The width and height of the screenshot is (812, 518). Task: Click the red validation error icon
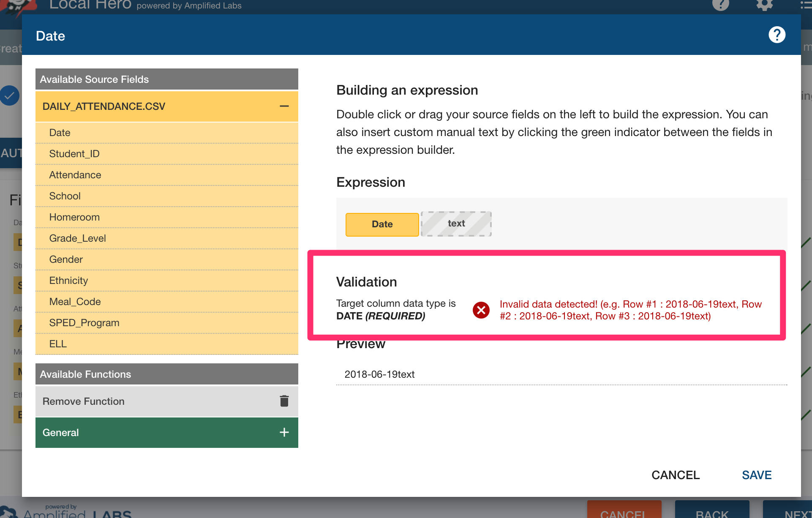pyautogui.click(x=481, y=310)
